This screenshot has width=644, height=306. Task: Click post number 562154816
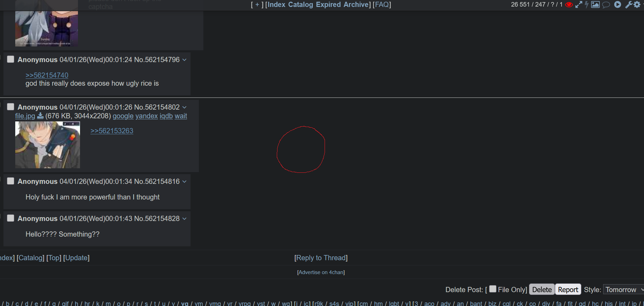pos(162,181)
